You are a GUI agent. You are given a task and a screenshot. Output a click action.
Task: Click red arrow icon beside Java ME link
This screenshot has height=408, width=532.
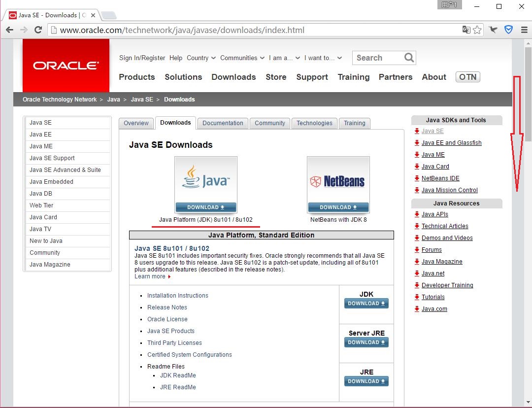point(417,155)
